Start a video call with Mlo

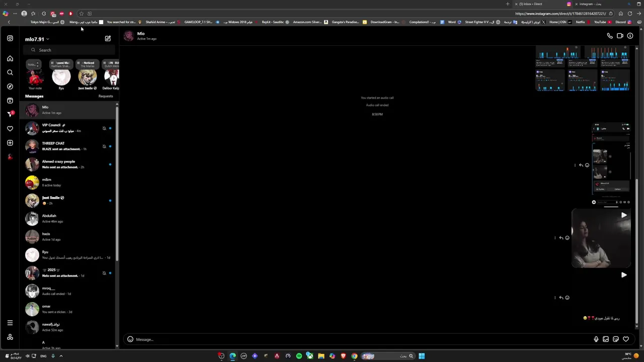point(620,36)
